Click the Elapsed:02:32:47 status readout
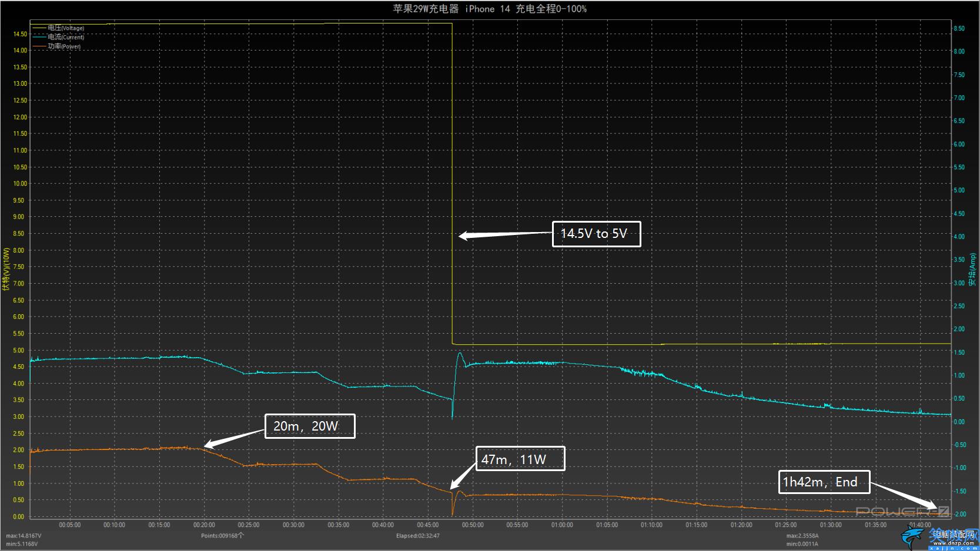The width and height of the screenshot is (980, 551). coord(418,536)
